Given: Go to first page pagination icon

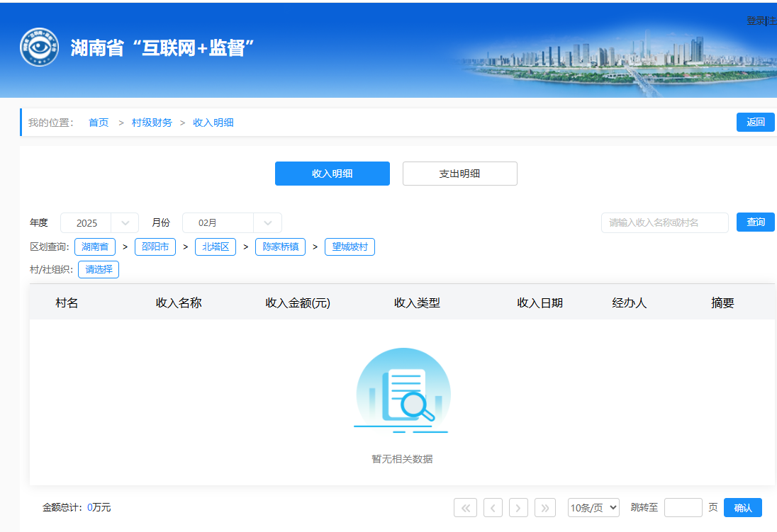Looking at the screenshot, I should pos(465,507).
